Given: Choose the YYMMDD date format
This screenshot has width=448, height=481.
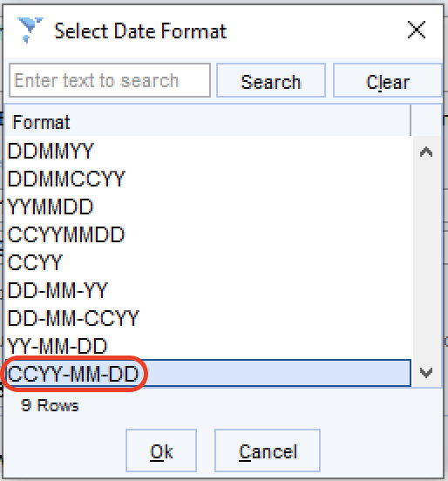Looking at the screenshot, I should [x=208, y=207].
